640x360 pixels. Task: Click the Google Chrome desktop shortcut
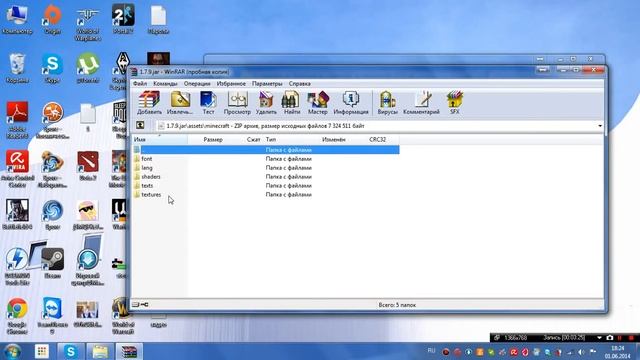pos(17,316)
